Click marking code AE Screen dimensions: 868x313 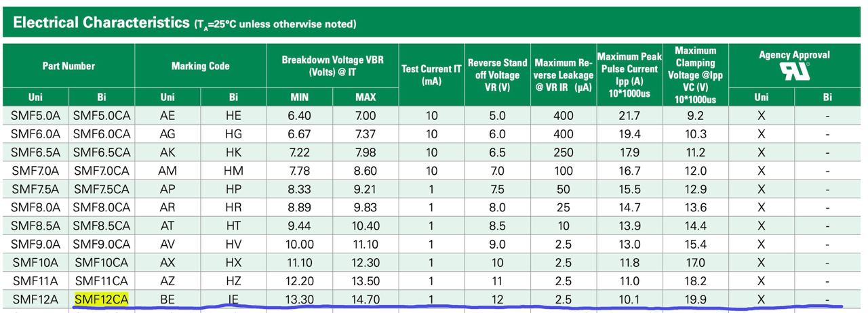[167, 116]
